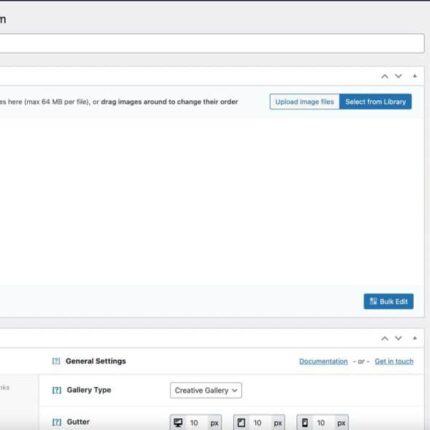The width and height of the screenshot is (430, 430).
Task: Move the images panel up with its arrow
Action: [x=384, y=76]
